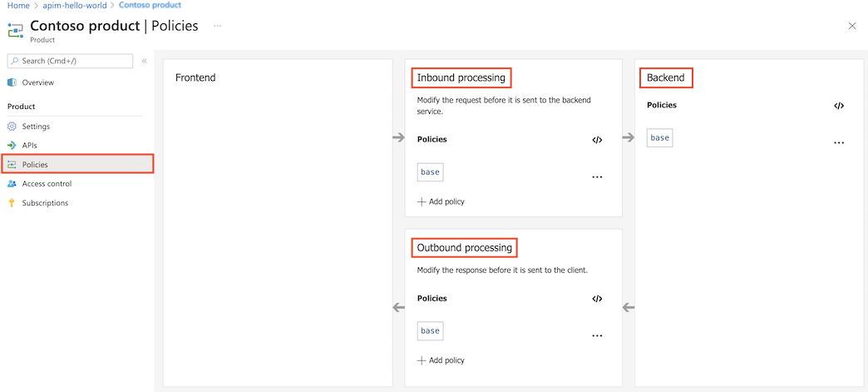This screenshot has width=868, height=392.
Task: Open the Overview page
Action: tap(37, 82)
